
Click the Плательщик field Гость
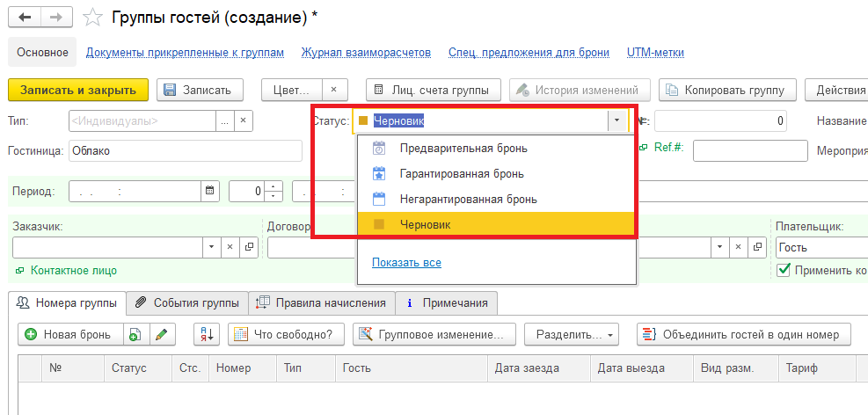pyautogui.click(x=821, y=247)
